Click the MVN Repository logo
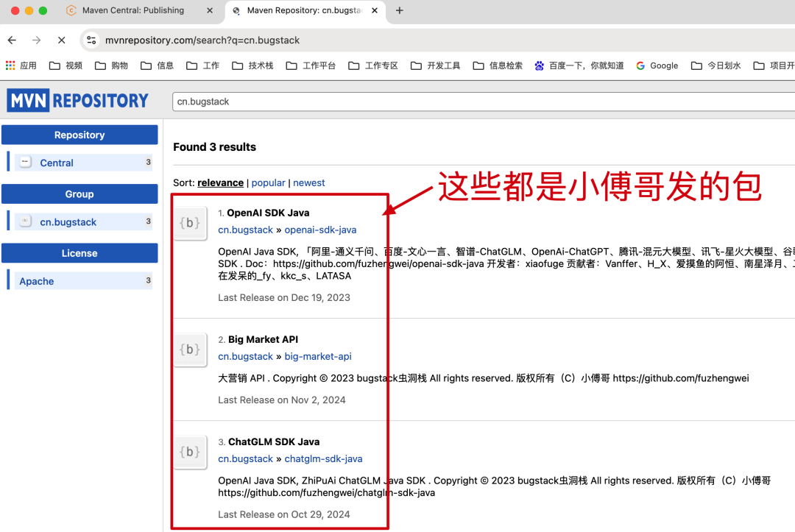Screen dimensions: 795x532 click(x=77, y=100)
